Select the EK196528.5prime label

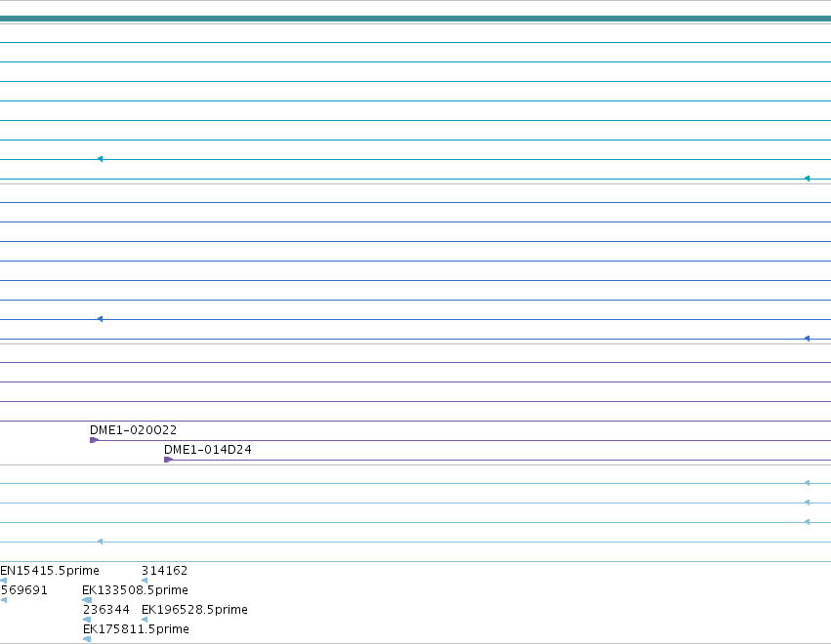(x=194, y=610)
